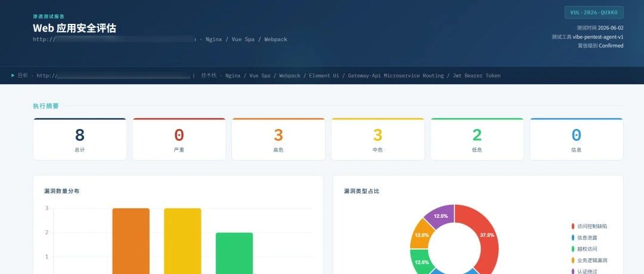Click the 目标 arrow marker in info bar

pyautogui.click(x=13, y=75)
